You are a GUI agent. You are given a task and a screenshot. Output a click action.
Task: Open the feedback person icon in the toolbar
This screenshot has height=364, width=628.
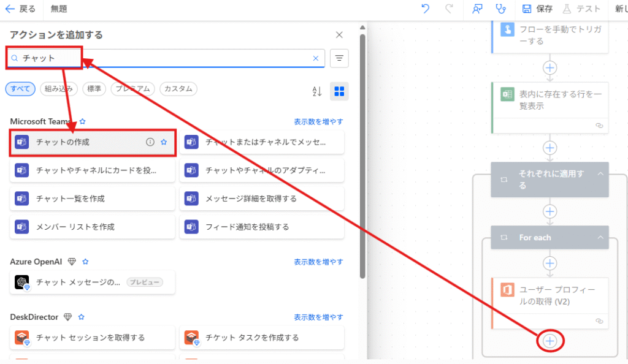click(x=477, y=9)
